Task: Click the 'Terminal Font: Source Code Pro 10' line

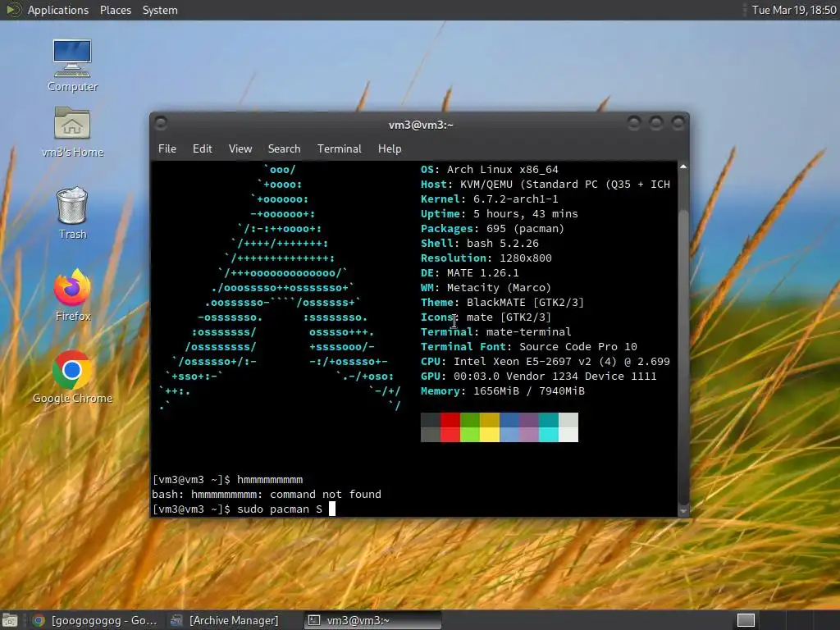Action: 529,347
